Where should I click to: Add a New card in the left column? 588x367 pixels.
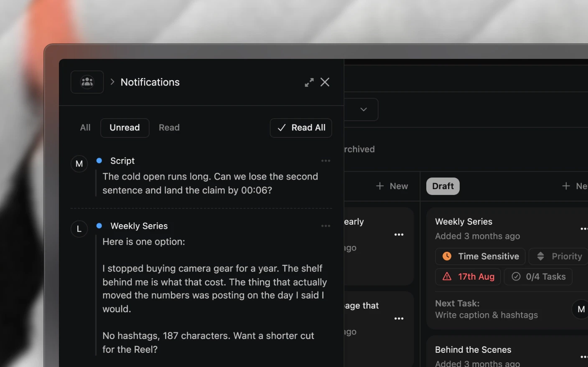[x=392, y=186]
